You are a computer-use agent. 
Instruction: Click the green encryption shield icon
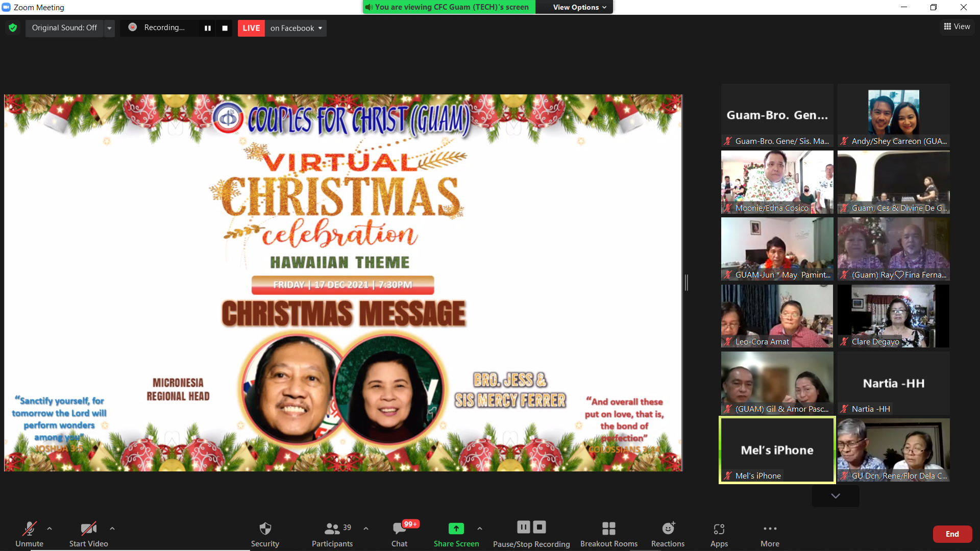(x=13, y=28)
